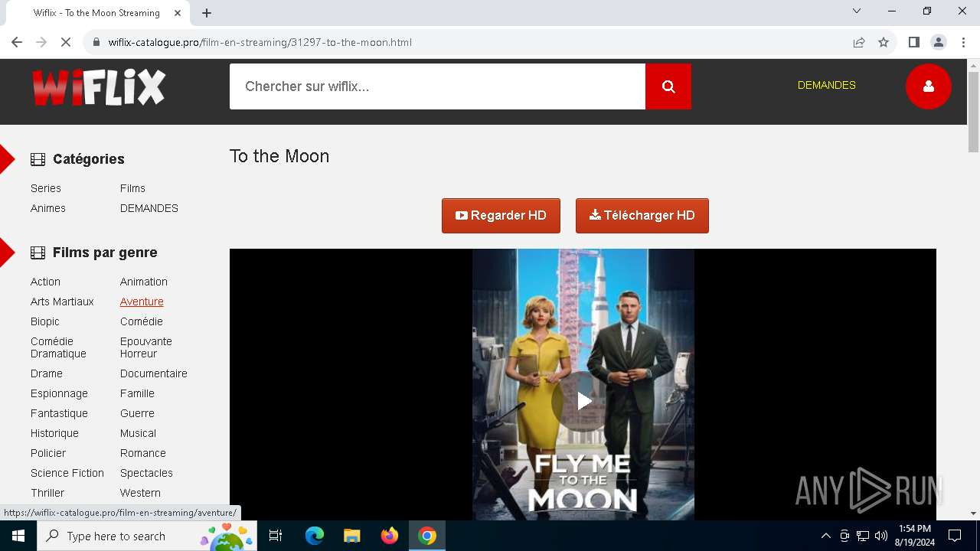Viewport: 980px width, 551px height.
Task: Play the Fly Me to the Moon video
Action: tap(583, 401)
